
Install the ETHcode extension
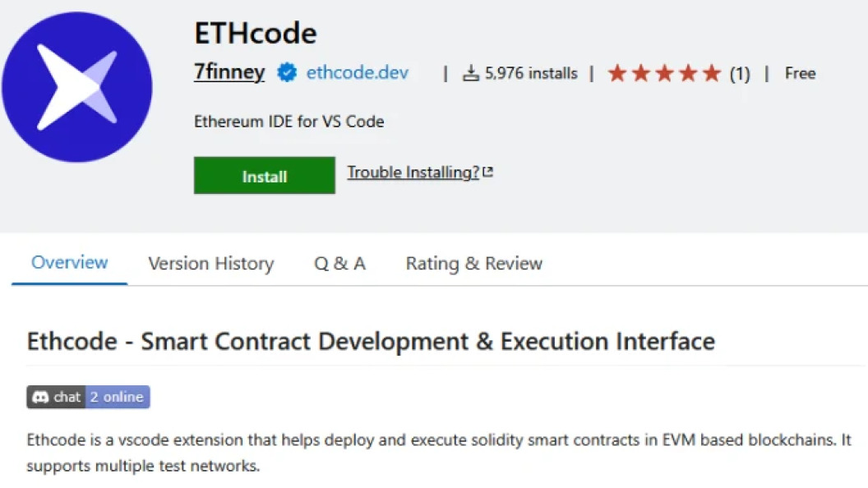[264, 175]
